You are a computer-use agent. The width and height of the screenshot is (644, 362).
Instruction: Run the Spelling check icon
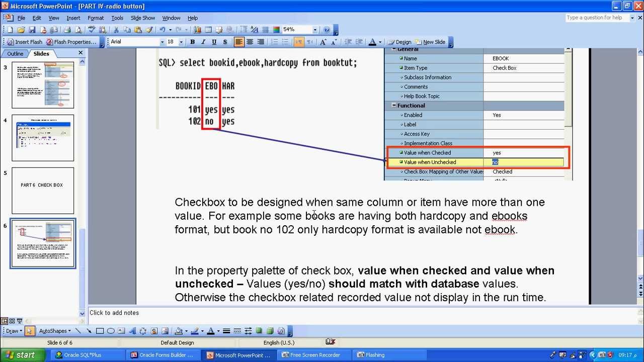click(92, 30)
